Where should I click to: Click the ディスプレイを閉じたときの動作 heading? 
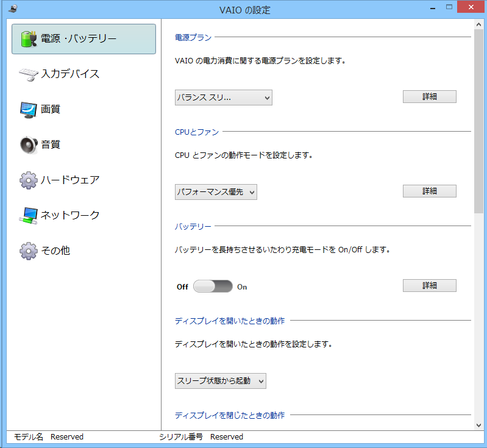pyautogui.click(x=230, y=415)
